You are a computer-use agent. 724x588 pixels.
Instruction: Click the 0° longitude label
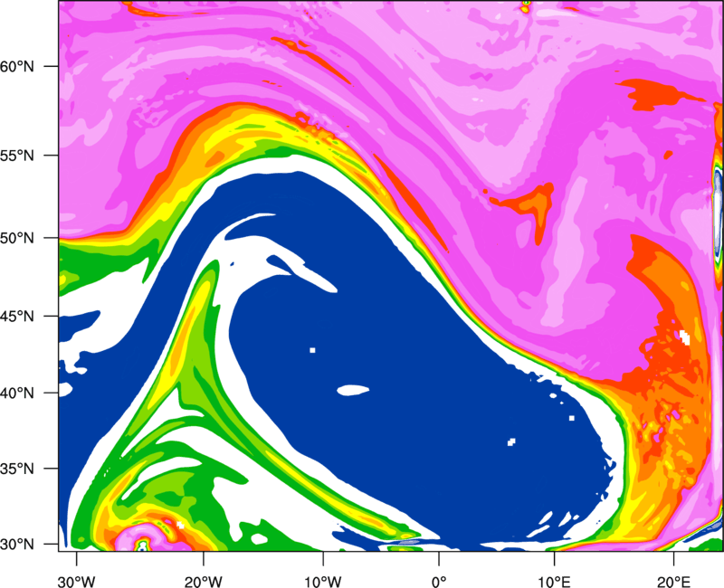(x=439, y=582)
